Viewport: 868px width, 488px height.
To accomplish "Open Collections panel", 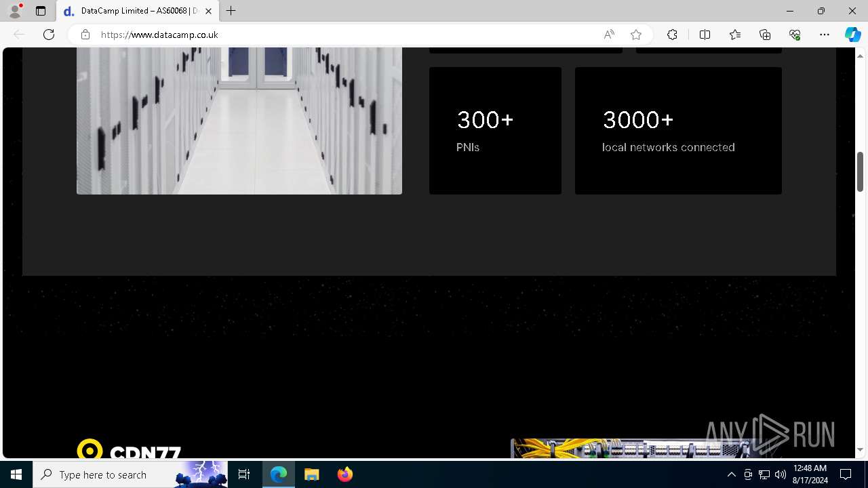I will point(765,35).
